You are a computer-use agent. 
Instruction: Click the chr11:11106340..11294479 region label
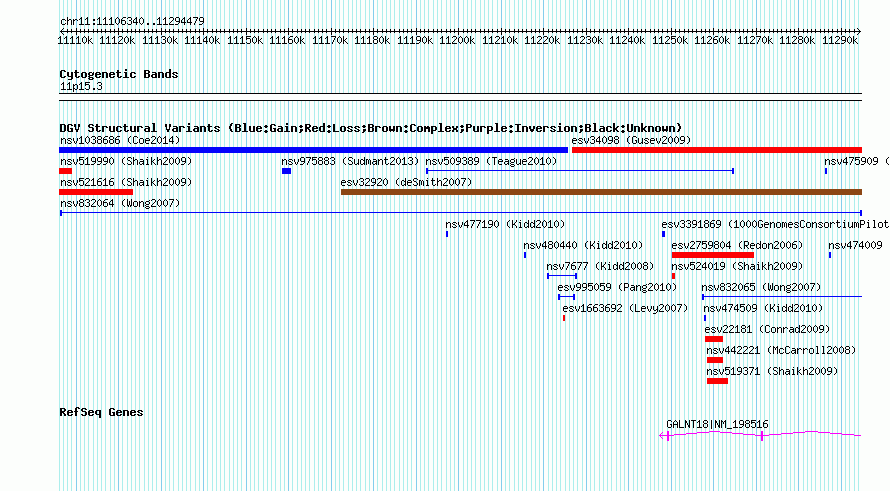click(x=132, y=22)
